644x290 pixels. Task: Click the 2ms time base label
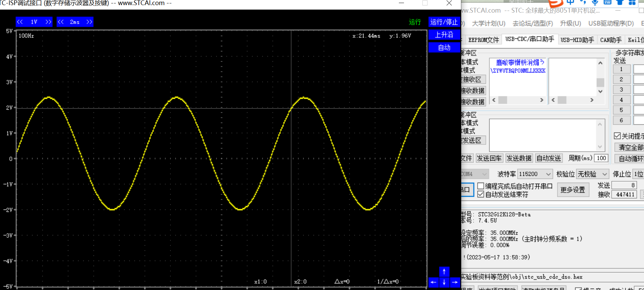pos(75,22)
